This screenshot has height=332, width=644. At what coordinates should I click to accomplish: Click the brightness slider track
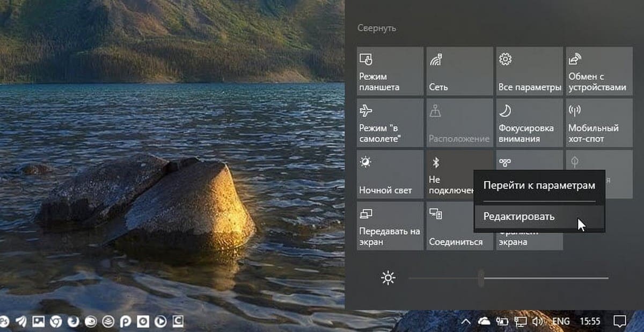[537, 278]
